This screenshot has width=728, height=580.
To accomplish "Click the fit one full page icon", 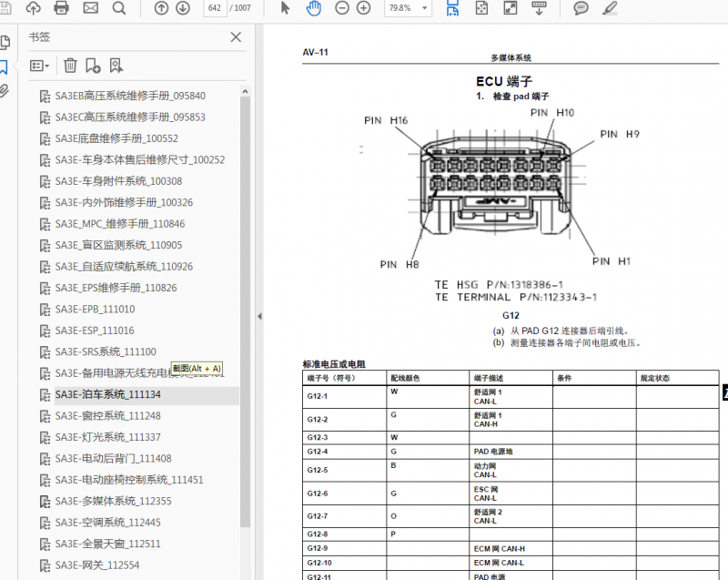I will [x=481, y=7].
